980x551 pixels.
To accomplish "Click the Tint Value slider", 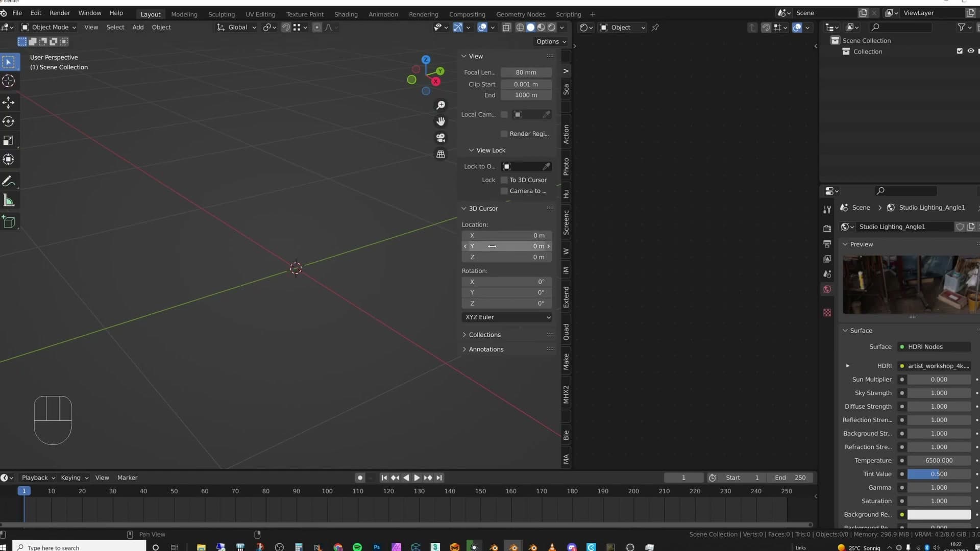I will tap(939, 474).
